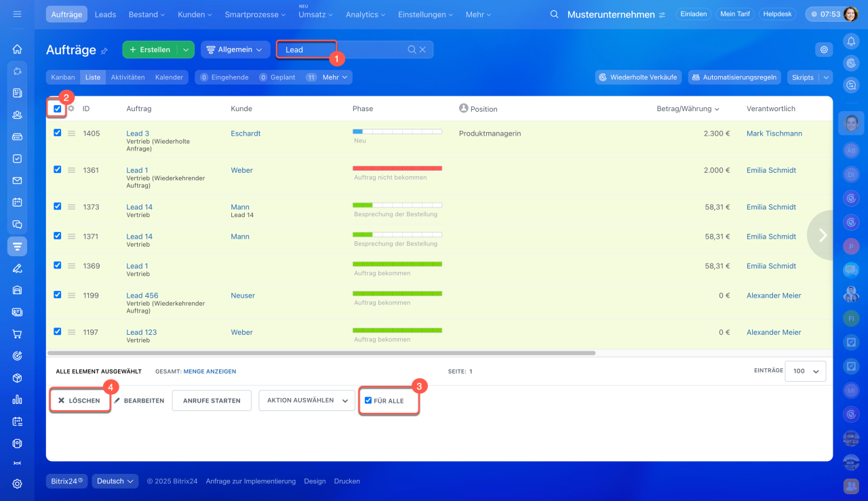Switch to the Kanban view tab
Image resolution: width=868 pixels, height=501 pixels.
click(63, 77)
